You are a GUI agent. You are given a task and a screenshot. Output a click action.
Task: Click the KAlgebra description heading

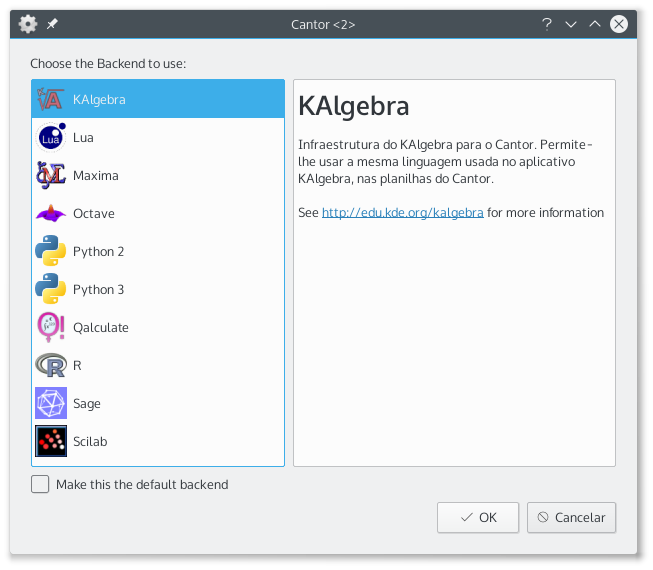click(354, 106)
